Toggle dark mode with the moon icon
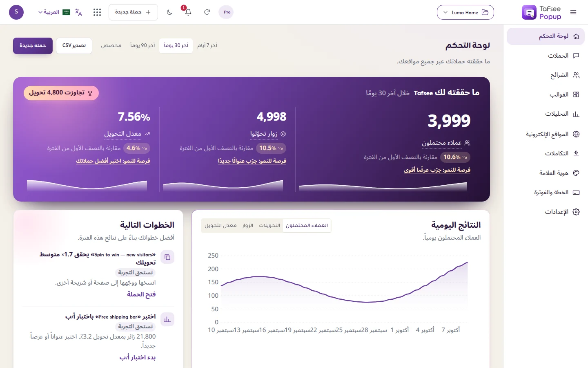The height and width of the screenshot is (368, 588). click(x=169, y=12)
